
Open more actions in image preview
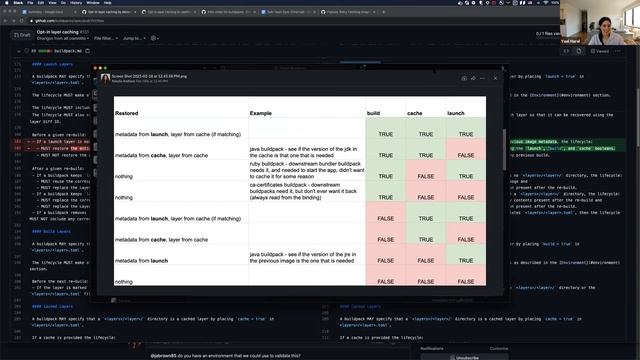pos(482,78)
